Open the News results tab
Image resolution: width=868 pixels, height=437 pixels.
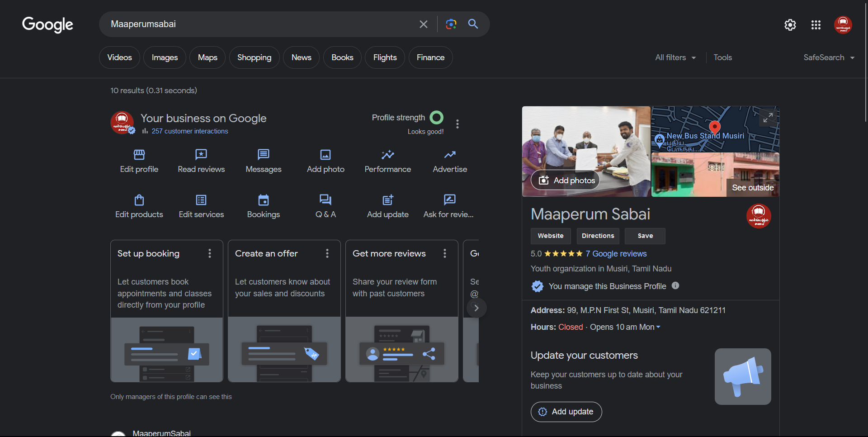tap(301, 57)
